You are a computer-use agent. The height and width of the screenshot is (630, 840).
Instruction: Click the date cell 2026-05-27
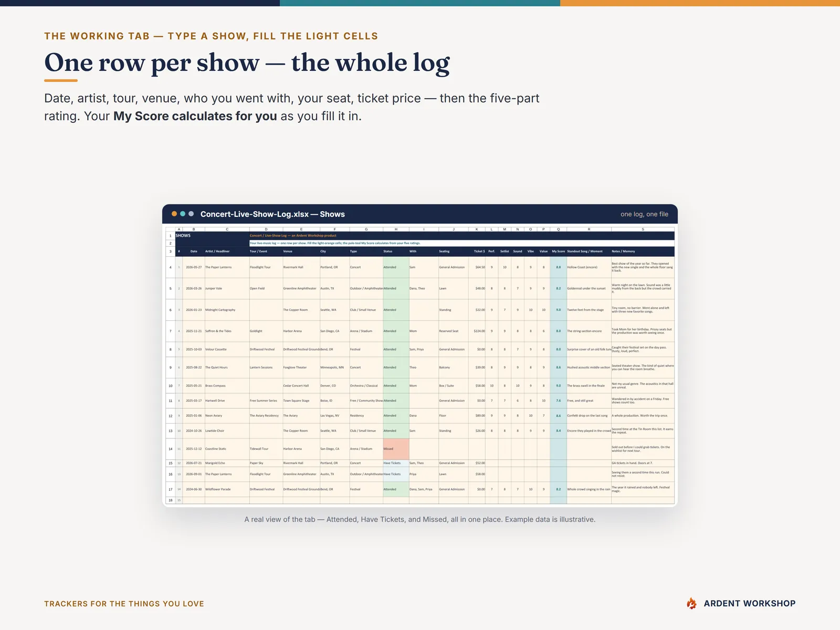coord(194,267)
